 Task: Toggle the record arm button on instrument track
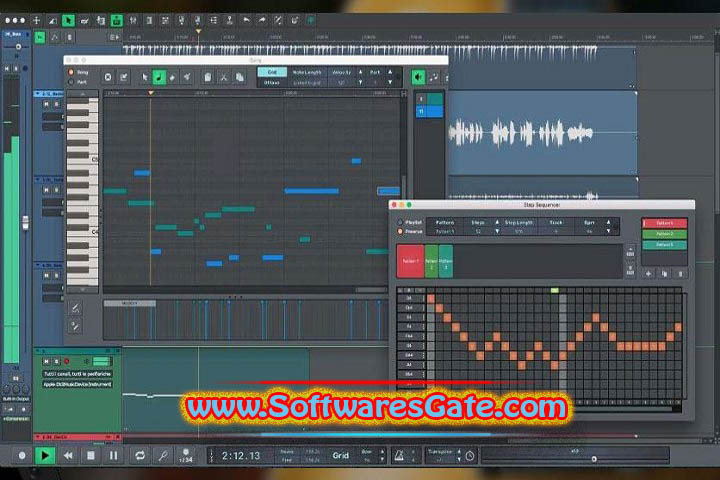(x=67, y=361)
